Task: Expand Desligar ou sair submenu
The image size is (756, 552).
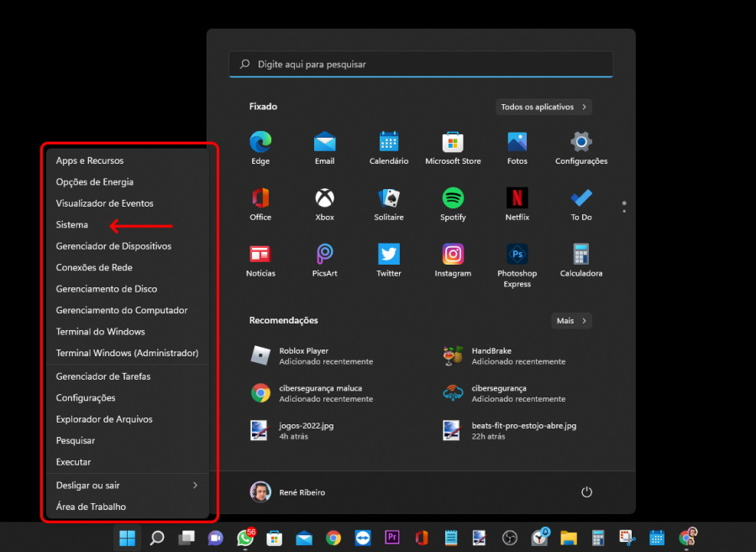Action: click(128, 486)
